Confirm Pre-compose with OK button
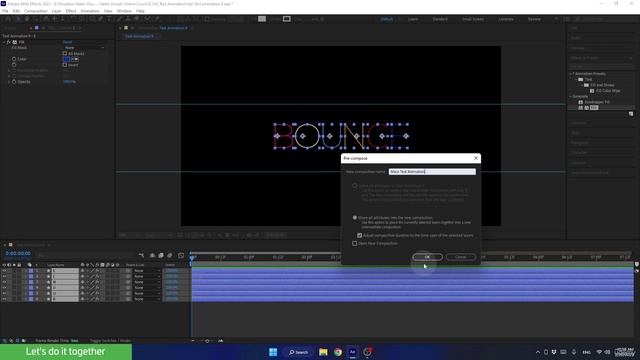The image size is (640, 360). (427, 257)
